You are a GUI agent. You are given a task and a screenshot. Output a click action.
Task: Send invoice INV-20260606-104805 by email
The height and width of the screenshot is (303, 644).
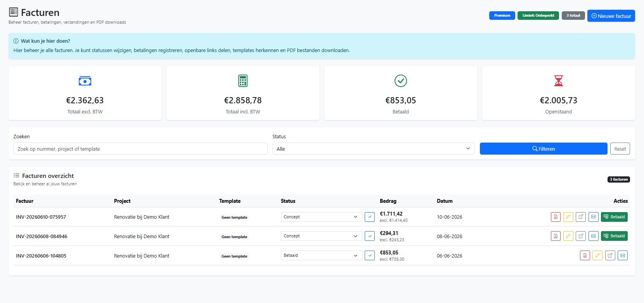click(x=623, y=255)
